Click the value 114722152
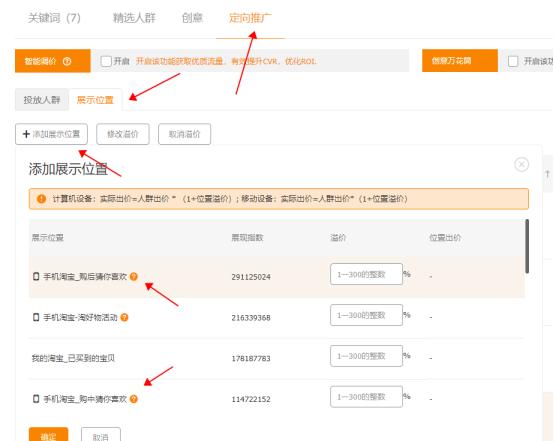Screen dimensions: 554x441 tap(251, 399)
